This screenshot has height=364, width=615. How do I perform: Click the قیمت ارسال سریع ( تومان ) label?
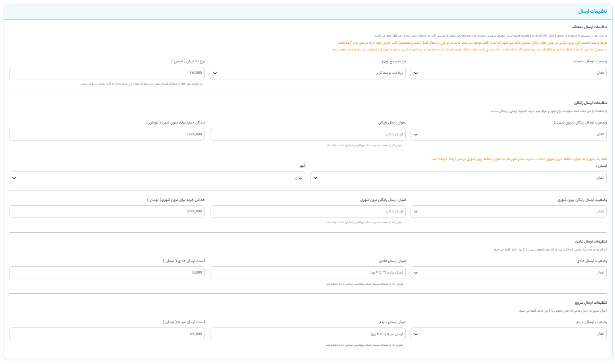pos(184,322)
